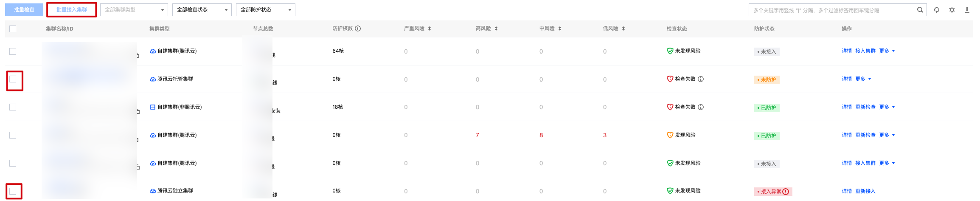Open the 全部防护状态 dropdown
This screenshot has height=201, width=980.
(265, 10)
